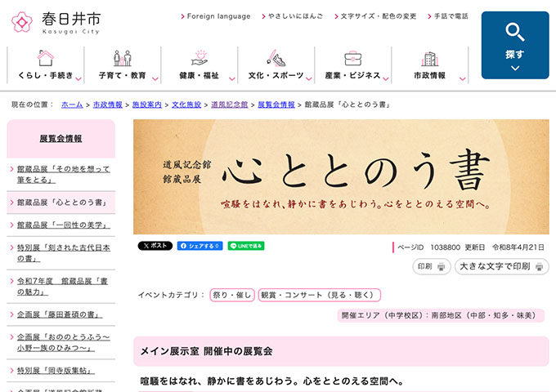Click the 心ととのう書 exhibition banner image
This screenshot has width=556, height=392.
tap(341, 176)
